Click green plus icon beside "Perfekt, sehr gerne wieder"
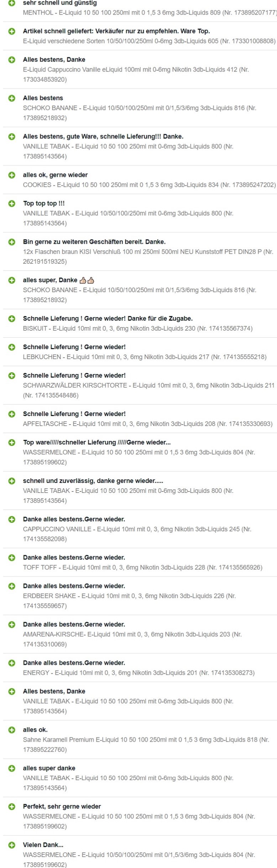 pyautogui.click(x=12, y=806)
